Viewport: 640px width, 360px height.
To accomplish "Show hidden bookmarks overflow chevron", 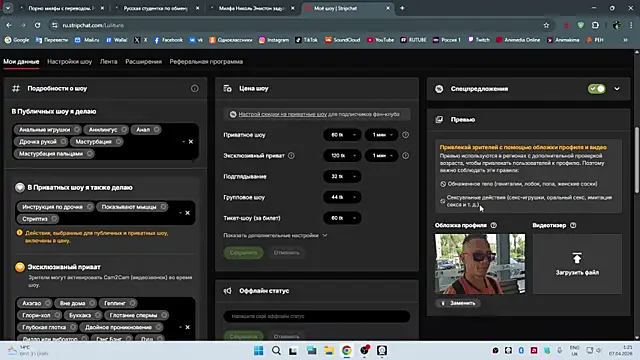I will [x=625, y=40].
